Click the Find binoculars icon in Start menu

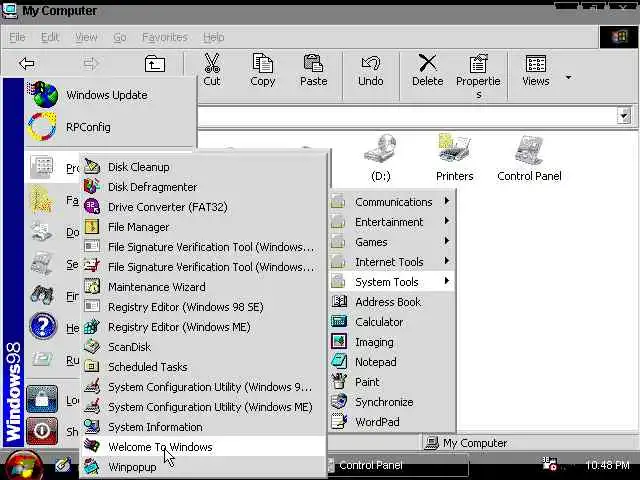tap(42, 294)
